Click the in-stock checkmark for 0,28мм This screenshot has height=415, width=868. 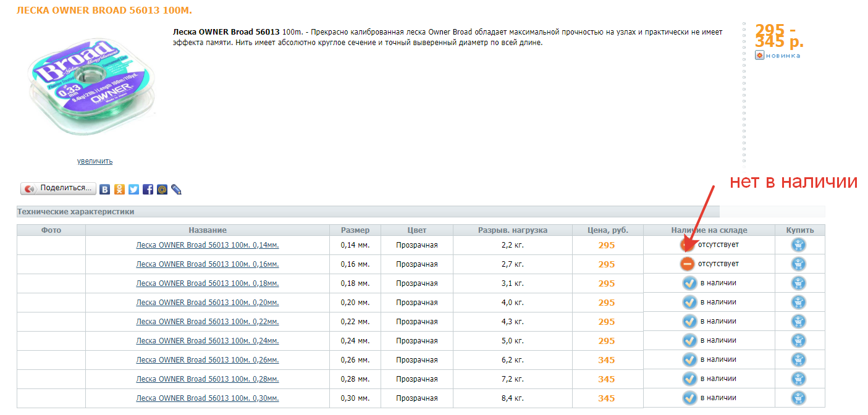[689, 379]
